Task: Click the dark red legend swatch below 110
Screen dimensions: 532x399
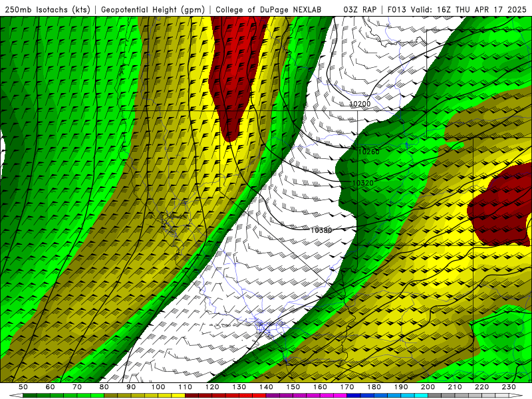Action: point(192,396)
